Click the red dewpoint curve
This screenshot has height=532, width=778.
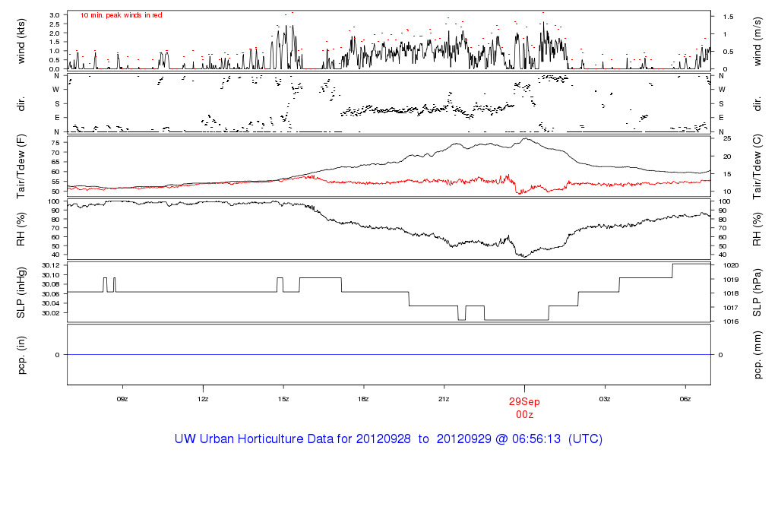[x=389, y=182]
